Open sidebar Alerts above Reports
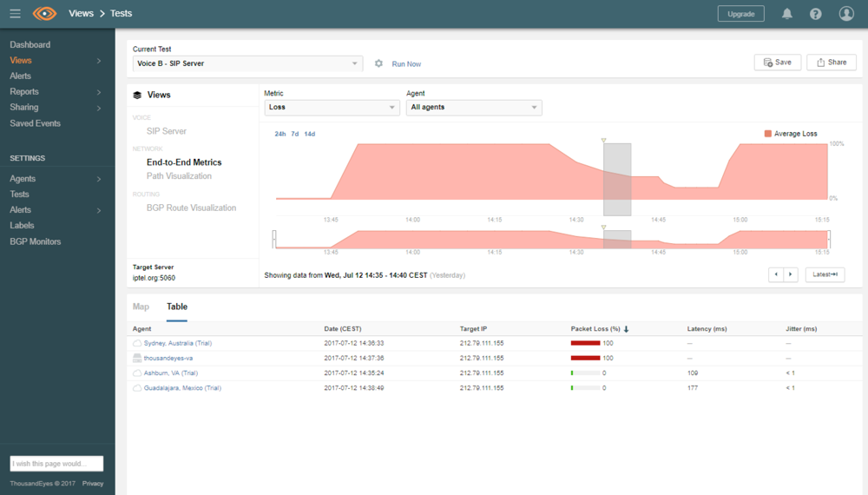 [x=20, y=76]
